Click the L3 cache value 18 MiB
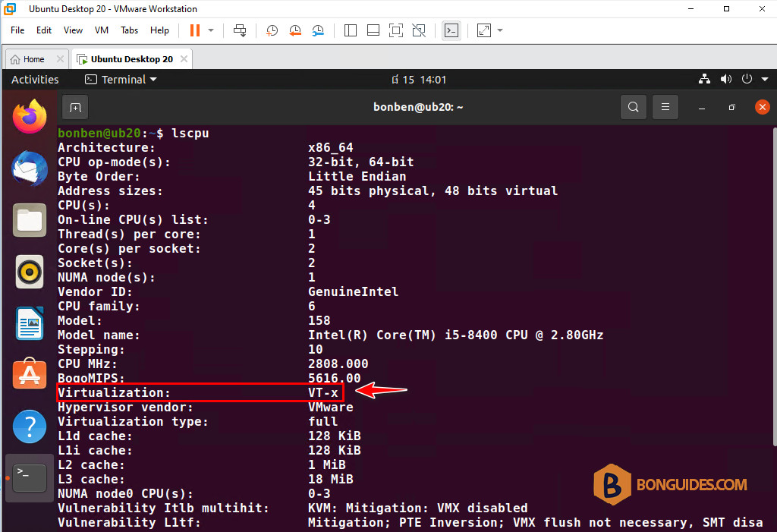Image resolution: width=777 pixels, height=532 pixels. click(x=331, y=480)
